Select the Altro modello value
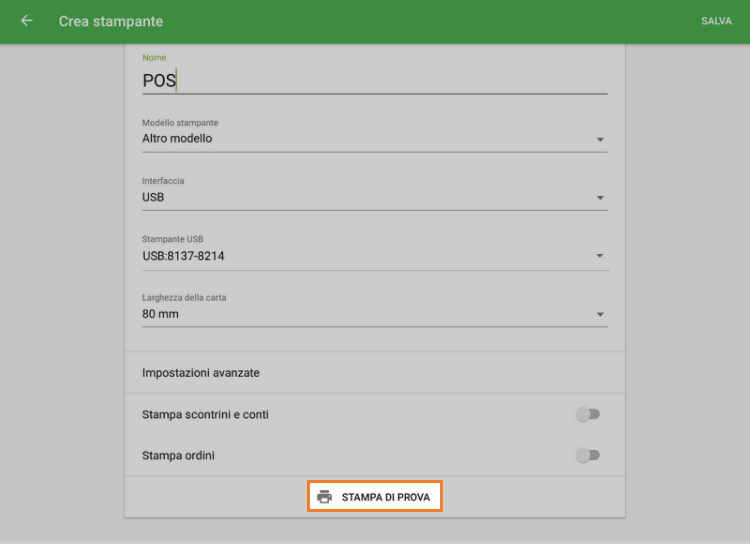The height and width of the screenshot is (544, 750). (178, 139)
